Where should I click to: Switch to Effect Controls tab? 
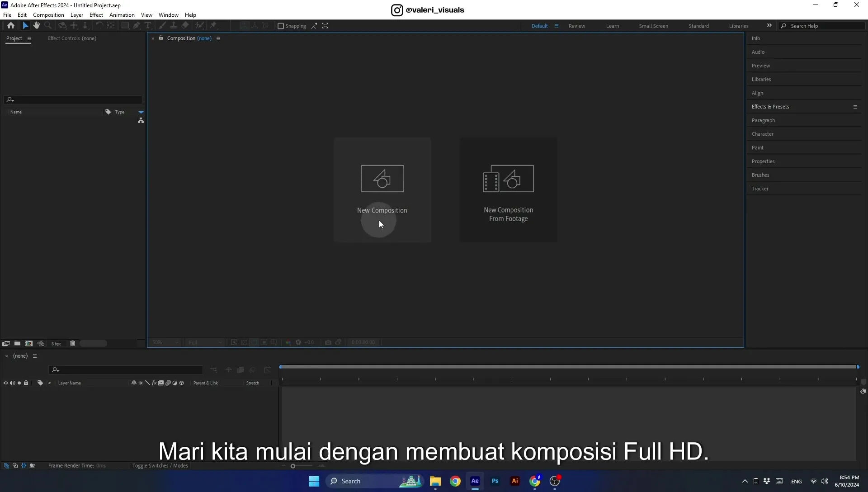[72, 38]
